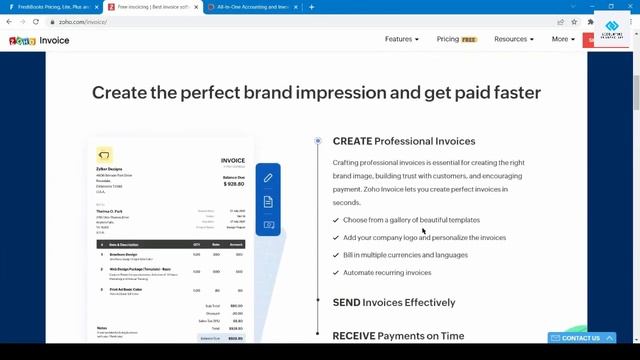Click the Zoho Invoice logo

coord(39,40)
